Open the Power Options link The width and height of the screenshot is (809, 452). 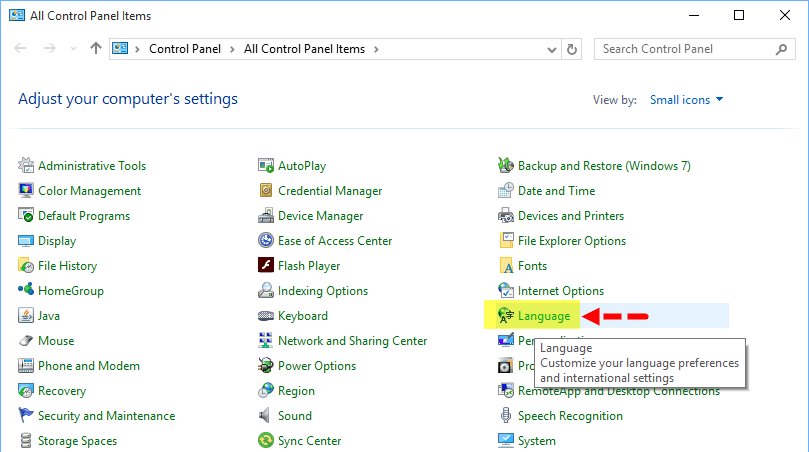316,366
